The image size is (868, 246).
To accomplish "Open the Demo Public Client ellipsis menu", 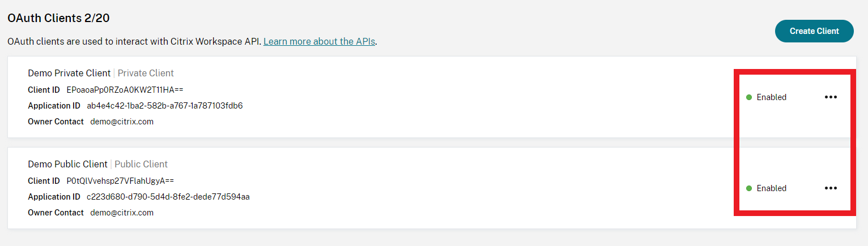I will (831, 188).
